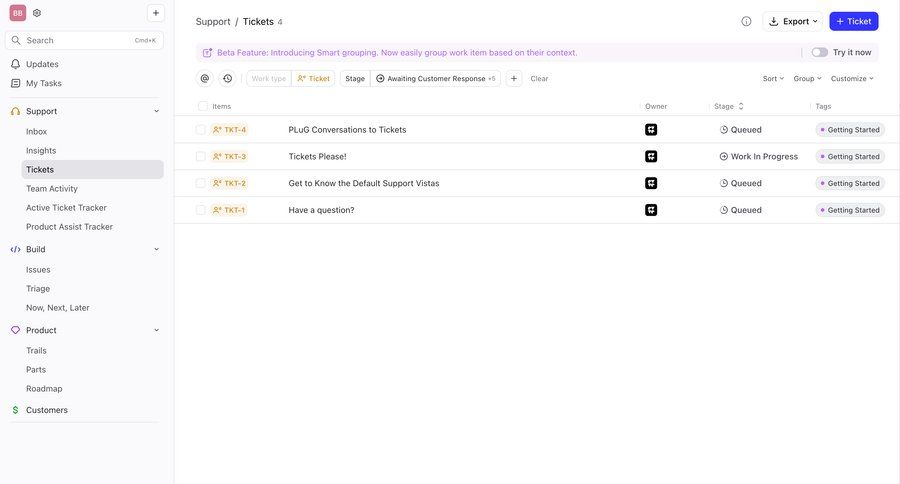Viewport: 900px width, 484px height.
Task: Click the Build code icon
Action: 15,249
